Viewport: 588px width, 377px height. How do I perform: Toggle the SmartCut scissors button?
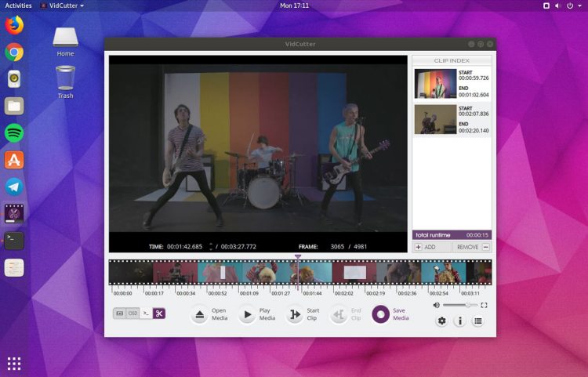pyautogui.click(x=159, y=314)
